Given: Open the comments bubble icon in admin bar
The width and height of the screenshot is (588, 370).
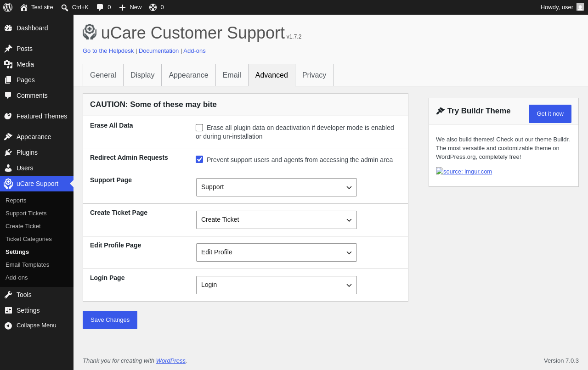Looking at the screenshot, I should 100,7.
